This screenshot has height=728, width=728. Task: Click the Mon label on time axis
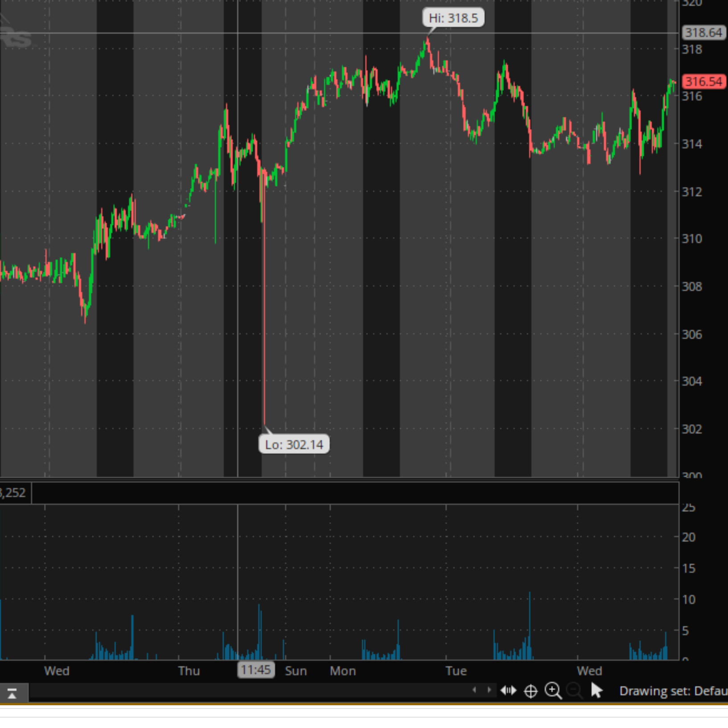(x=343, y=671)
